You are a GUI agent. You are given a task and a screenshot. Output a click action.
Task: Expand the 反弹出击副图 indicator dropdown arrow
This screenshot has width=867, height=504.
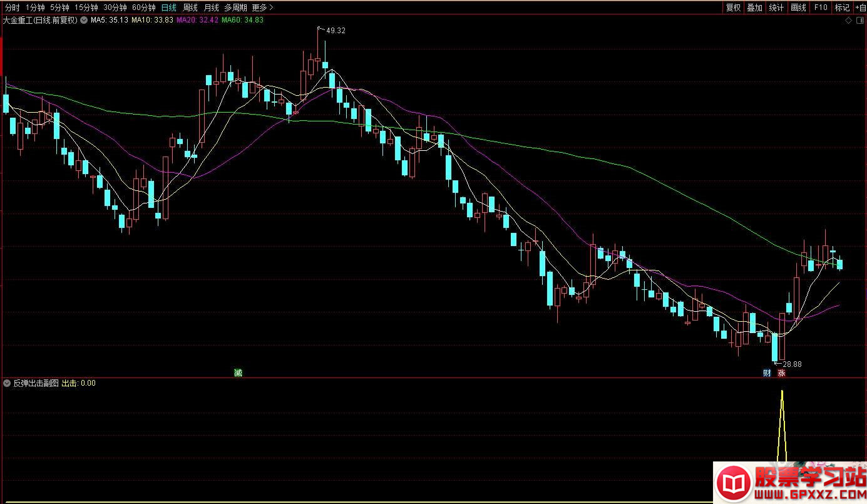(x=7, y=383)
